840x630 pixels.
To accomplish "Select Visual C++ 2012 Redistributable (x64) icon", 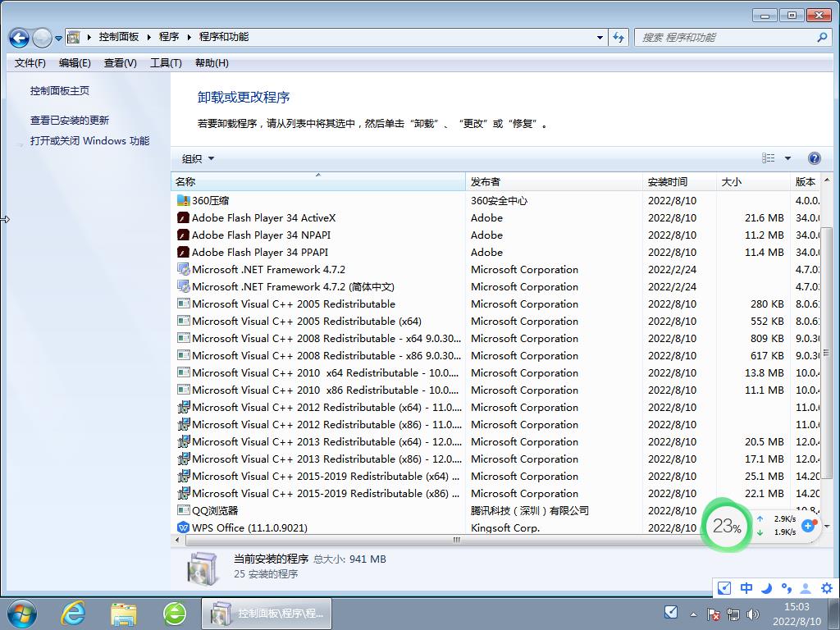I will [x=183, y=407].
